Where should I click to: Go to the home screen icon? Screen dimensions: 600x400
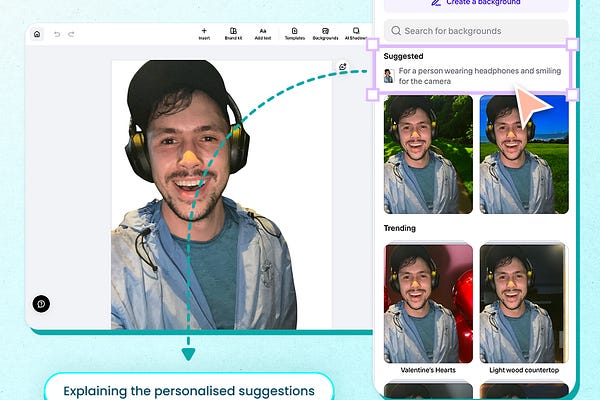pyautogui.click(x=37, y=34)
